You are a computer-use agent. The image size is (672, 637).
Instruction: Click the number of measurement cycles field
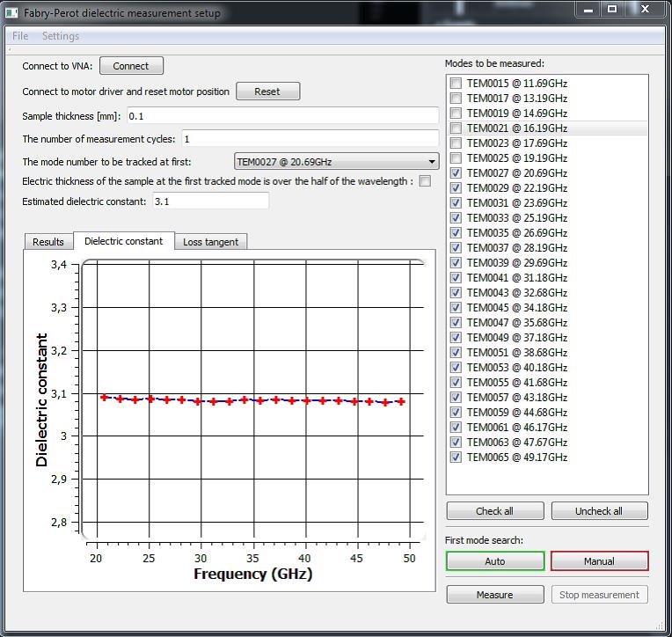pyautogui.click(x=310, y=139)
